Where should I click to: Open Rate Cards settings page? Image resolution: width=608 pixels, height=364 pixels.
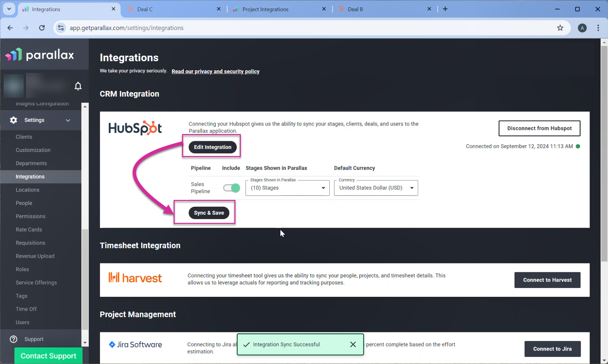29,230
